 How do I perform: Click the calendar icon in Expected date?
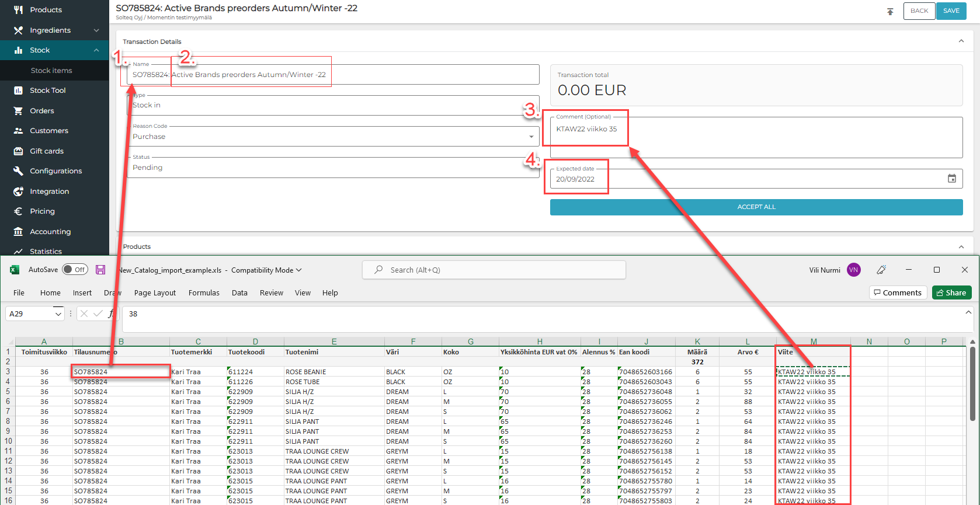[951, 179]
